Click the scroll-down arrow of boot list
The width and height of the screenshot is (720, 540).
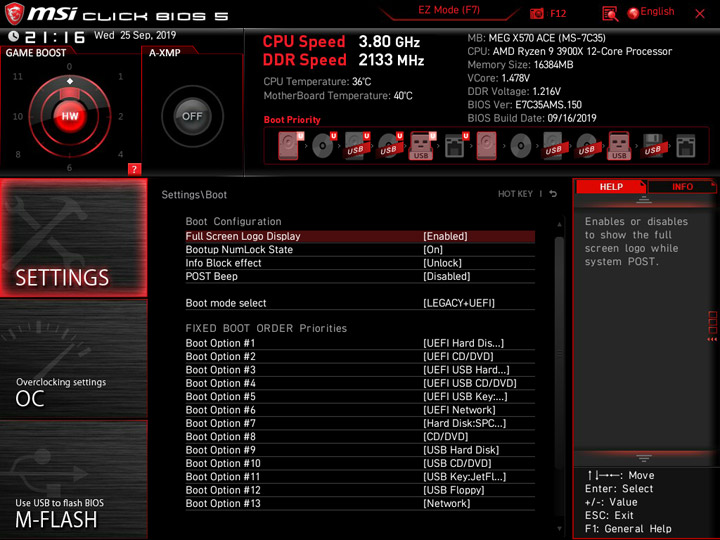point(559,529)
